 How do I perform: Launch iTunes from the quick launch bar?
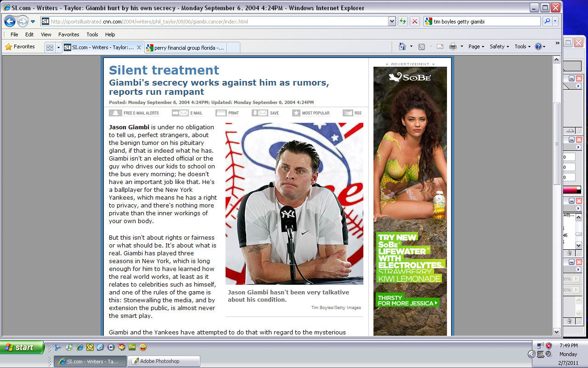pos(69,347)
